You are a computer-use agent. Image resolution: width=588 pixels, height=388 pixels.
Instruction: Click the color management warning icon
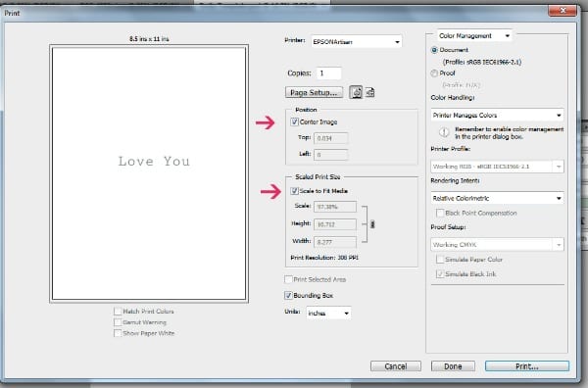[444, 132]
